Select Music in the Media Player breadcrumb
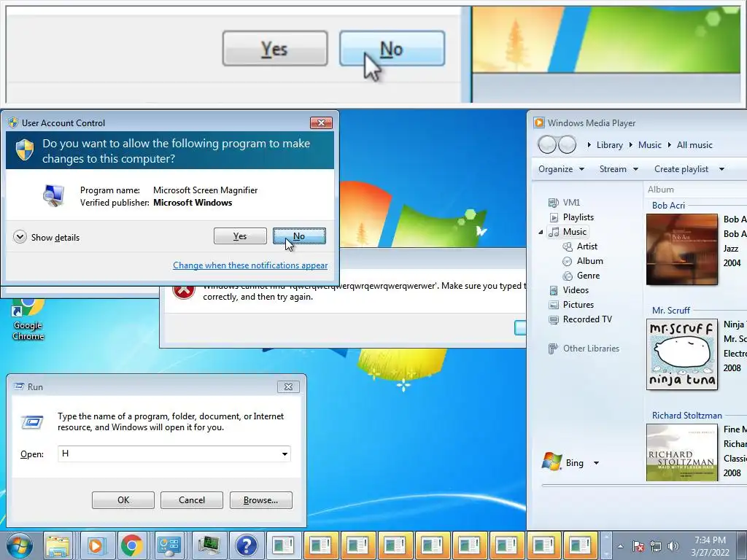The image size is (747, 560). (650, 145)
